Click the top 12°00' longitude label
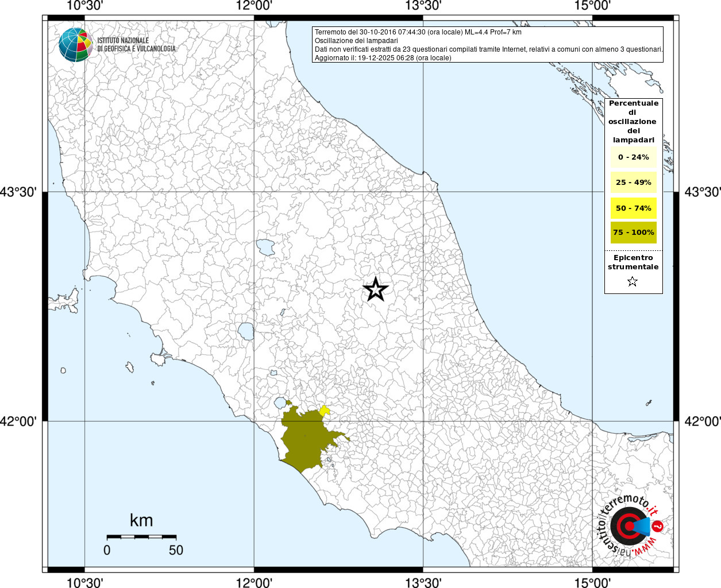721x588 pixels. coord(254,6)
